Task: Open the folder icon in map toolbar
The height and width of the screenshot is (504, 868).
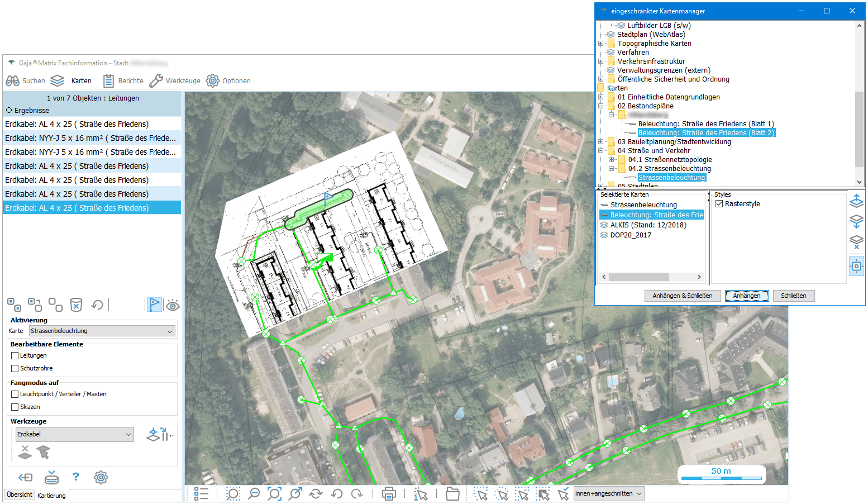Action: point(452,493)
